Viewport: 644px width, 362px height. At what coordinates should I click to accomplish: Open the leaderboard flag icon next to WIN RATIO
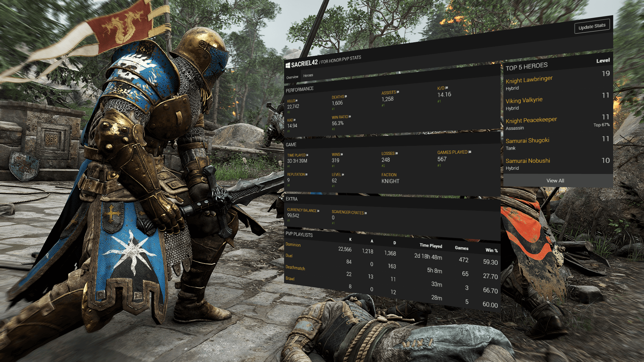pyautogui.click(x=350, y=117)
